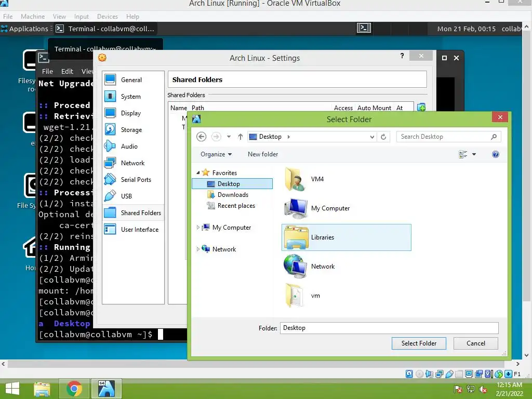Cancel the Select Folder dialog
The height and width of the screenshot is (399, 532).
pos(476,343)
